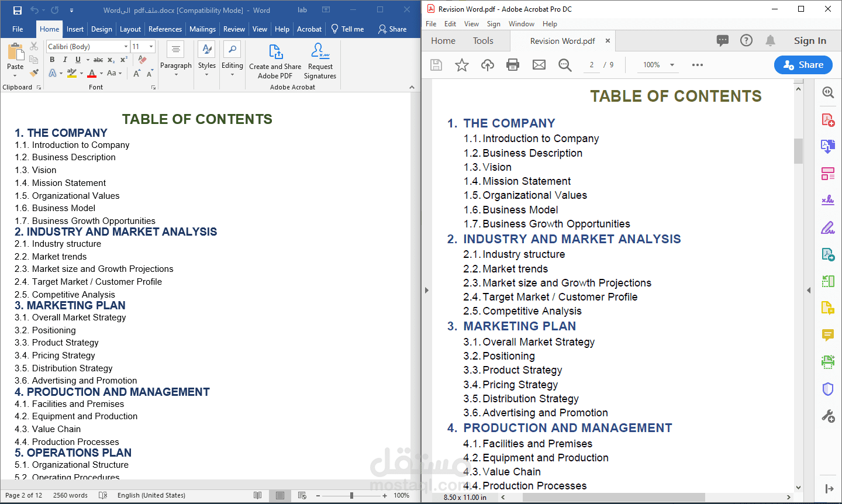Image resolution: width=842 pixels, height=504 pixels.
Task: Open the notifications bell icon in Acrobat
Action: 771,40
